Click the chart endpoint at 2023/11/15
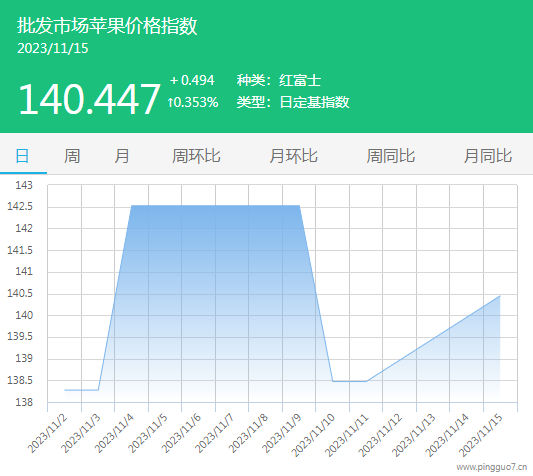 coord(500,296)
